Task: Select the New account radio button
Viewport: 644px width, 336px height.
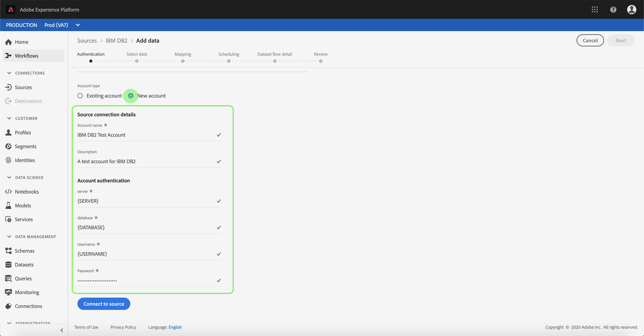Action: (x=131, y=96)
